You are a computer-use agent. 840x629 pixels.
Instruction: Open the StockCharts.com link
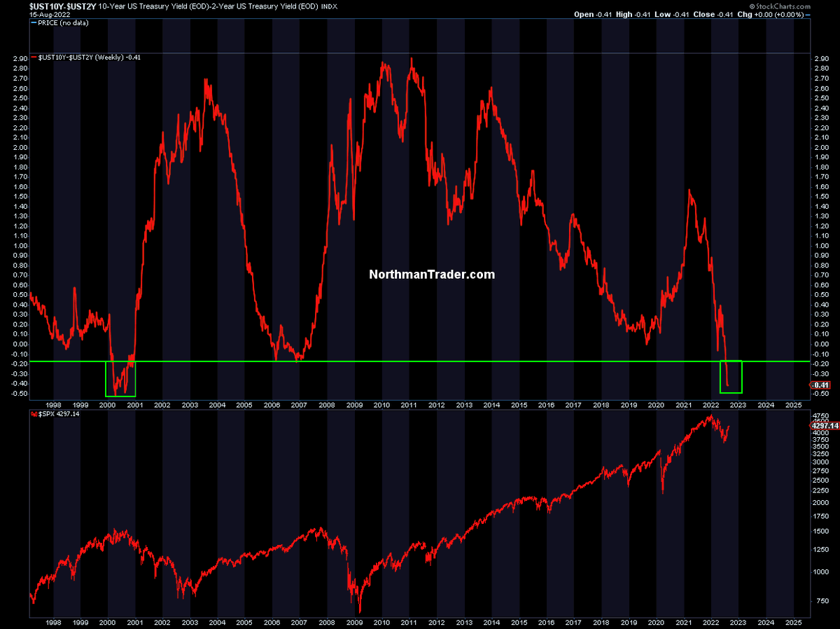(x=794, y=6)
